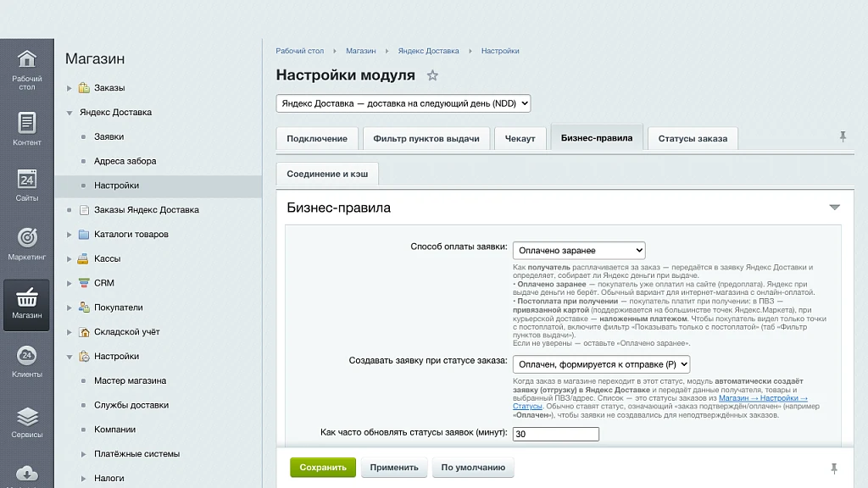868x488 pixels.
Task: Focus the status update interval minutes field
Action: 556,435
